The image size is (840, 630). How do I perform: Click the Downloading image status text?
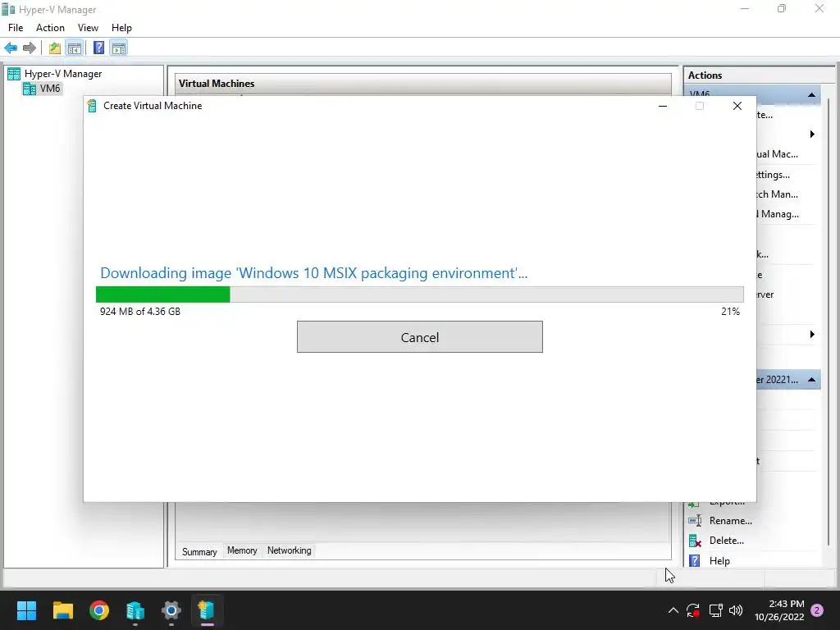click(x=314, y=273)
